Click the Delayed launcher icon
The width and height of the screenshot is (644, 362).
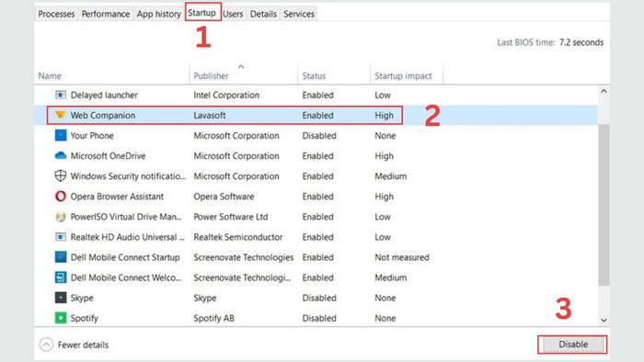pyautogui.click(x=61, y=96)
